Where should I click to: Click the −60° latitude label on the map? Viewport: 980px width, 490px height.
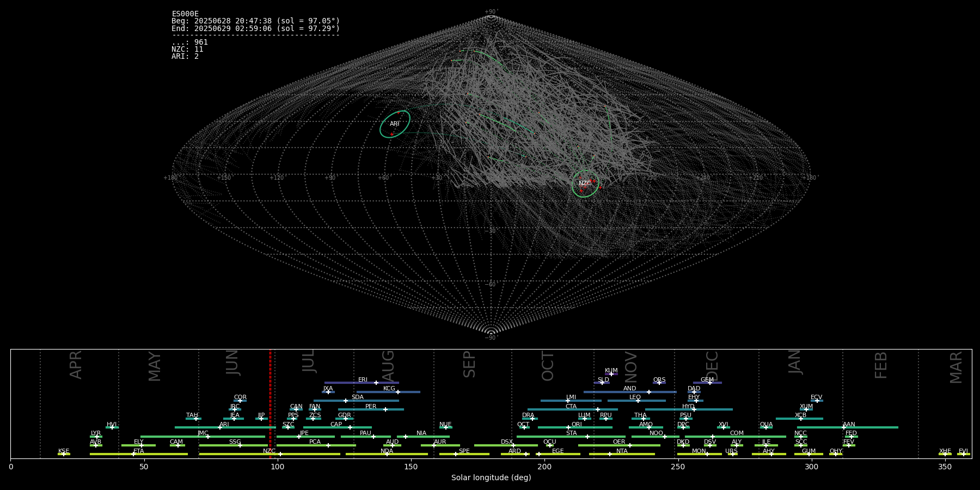491,284
